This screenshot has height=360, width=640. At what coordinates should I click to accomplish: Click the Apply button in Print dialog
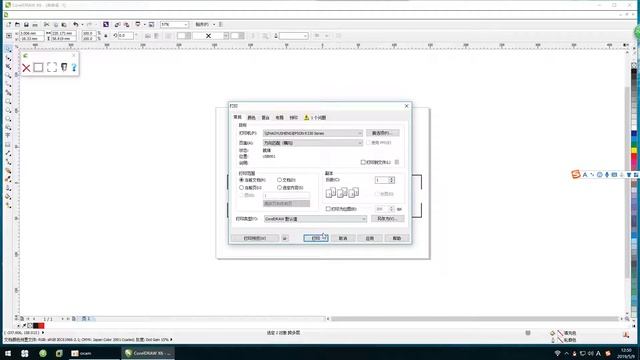pos(370,238)
